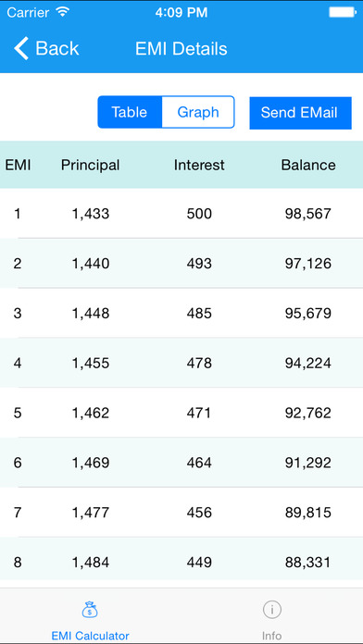Image resolution: width=363 pixels, height=644 pixels.
Task: Select EMI row 3 principal 1,448
Action: (x=91, y=314)
